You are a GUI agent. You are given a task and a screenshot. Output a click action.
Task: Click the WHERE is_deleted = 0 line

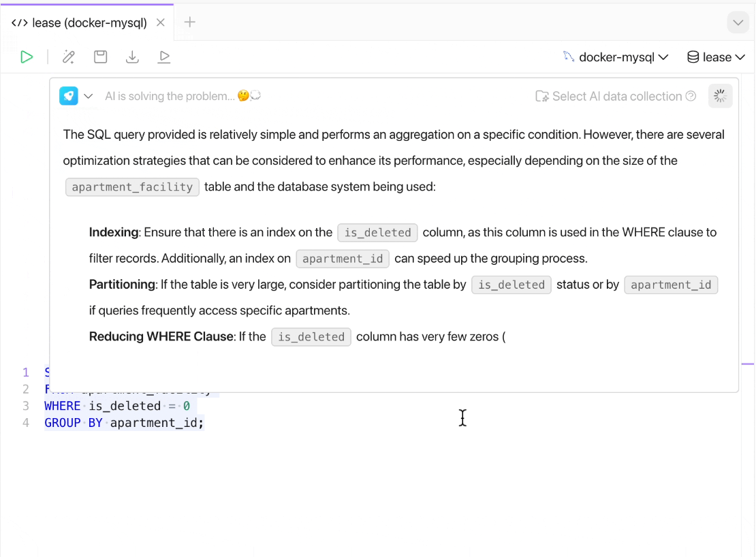click(x=116, y=406)
